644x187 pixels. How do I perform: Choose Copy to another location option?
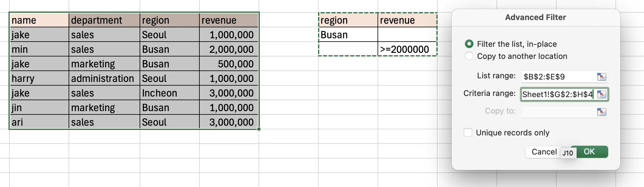[x=469, y=56]
